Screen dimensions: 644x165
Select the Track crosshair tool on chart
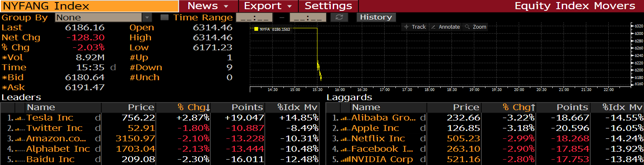[415, 27]
